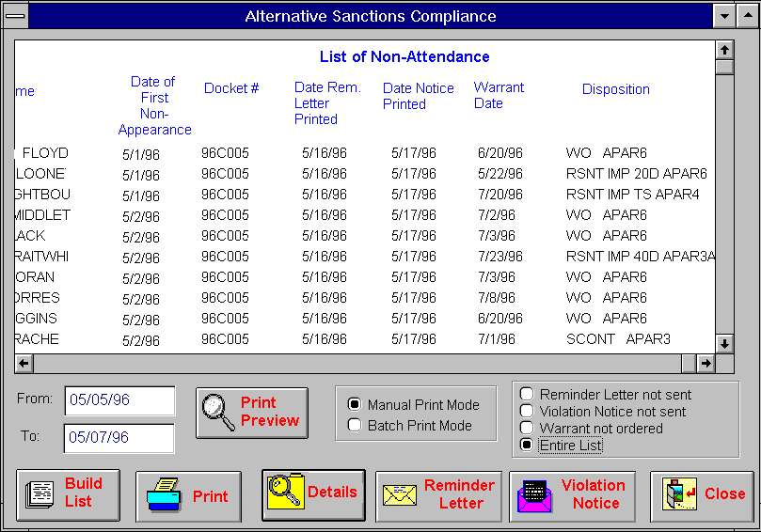Click the Violation Notice envelope icon
The image size is (761, 532).
(534, 495)
